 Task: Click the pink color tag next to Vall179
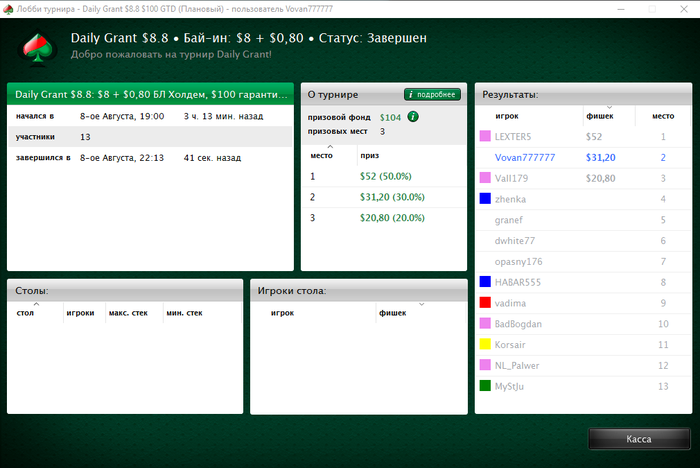tap(485, 178)
